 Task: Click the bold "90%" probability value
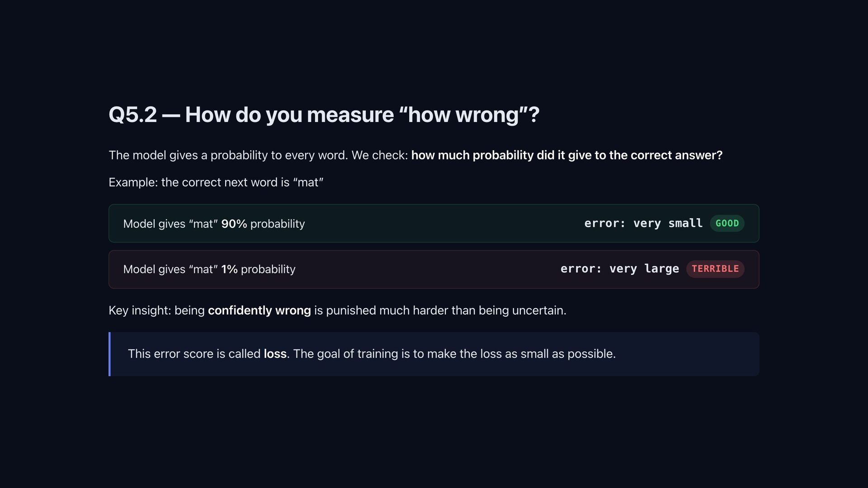pos(234,224)
